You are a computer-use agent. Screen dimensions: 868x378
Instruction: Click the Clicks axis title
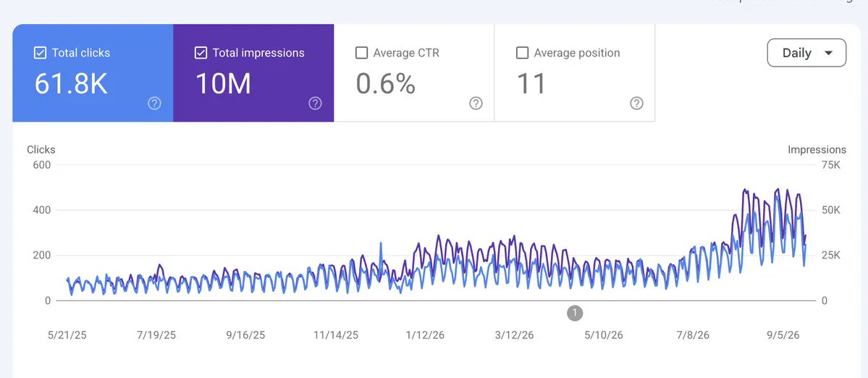click(x=41, y=149)
